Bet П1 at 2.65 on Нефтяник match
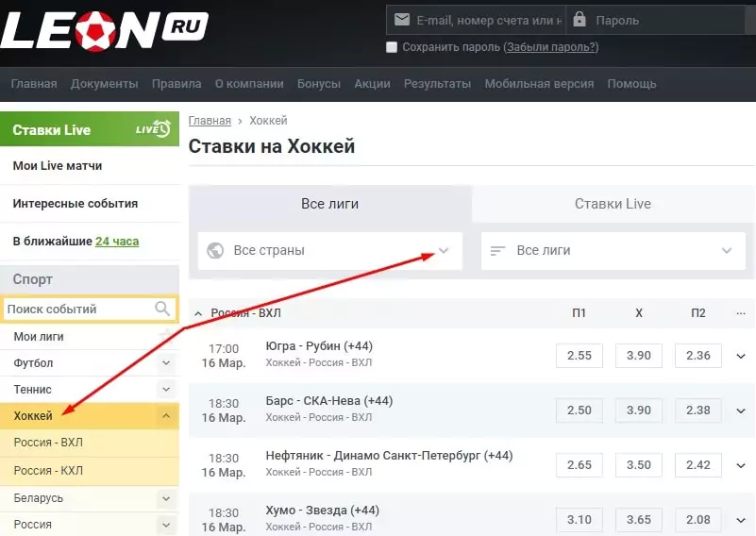Image resolution: width=756 pixels, height=536 pixels. point(580,465)
